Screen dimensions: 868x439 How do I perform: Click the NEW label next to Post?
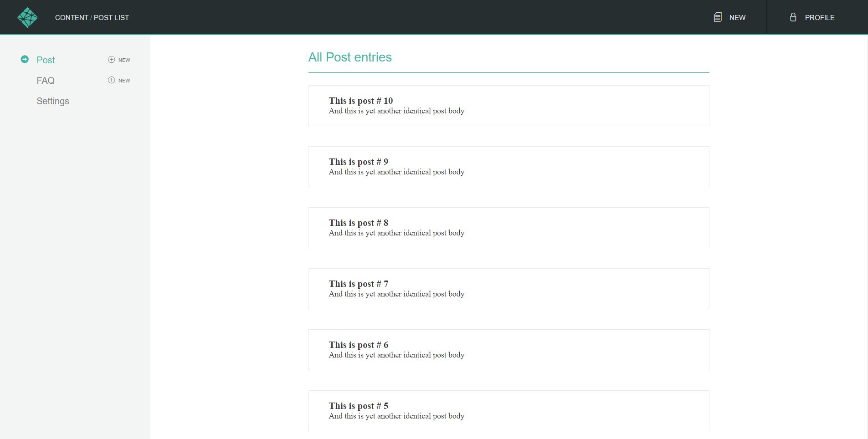[x=124, y=60]
